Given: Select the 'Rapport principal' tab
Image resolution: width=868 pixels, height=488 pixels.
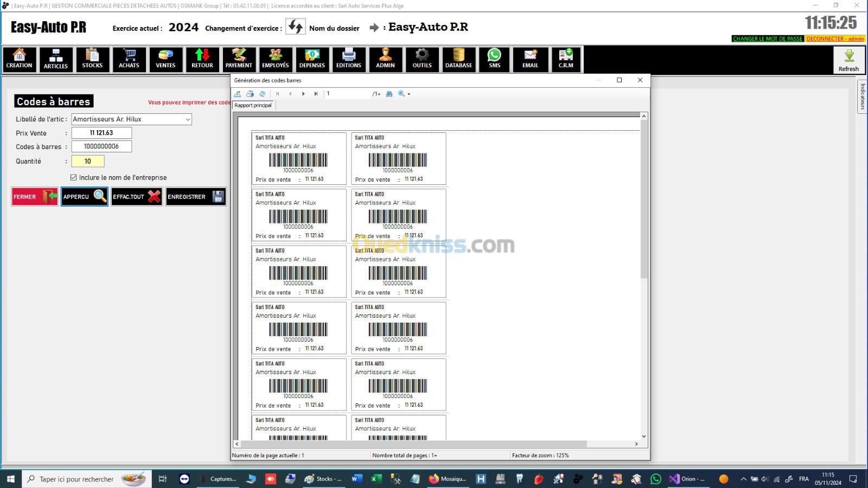Looking at the screenshot, I should (253, 105).
